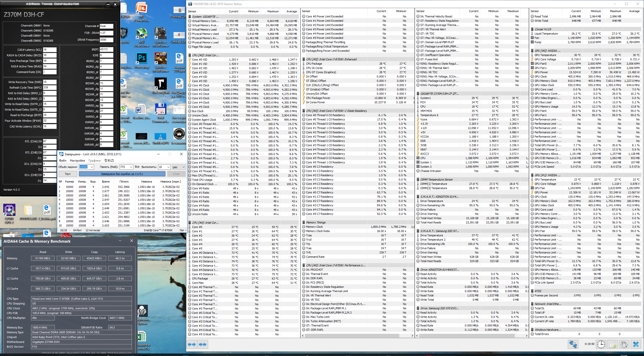The height and width of the screenshot is (356, 644).
Task: Click the left expand columns arrows icon
Action: tap(192, 344)
